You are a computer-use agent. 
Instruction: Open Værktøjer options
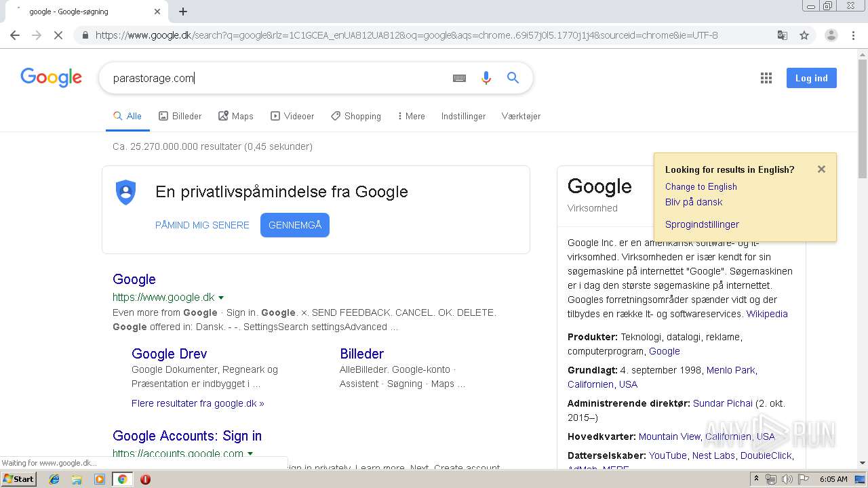tap(521, 116)
